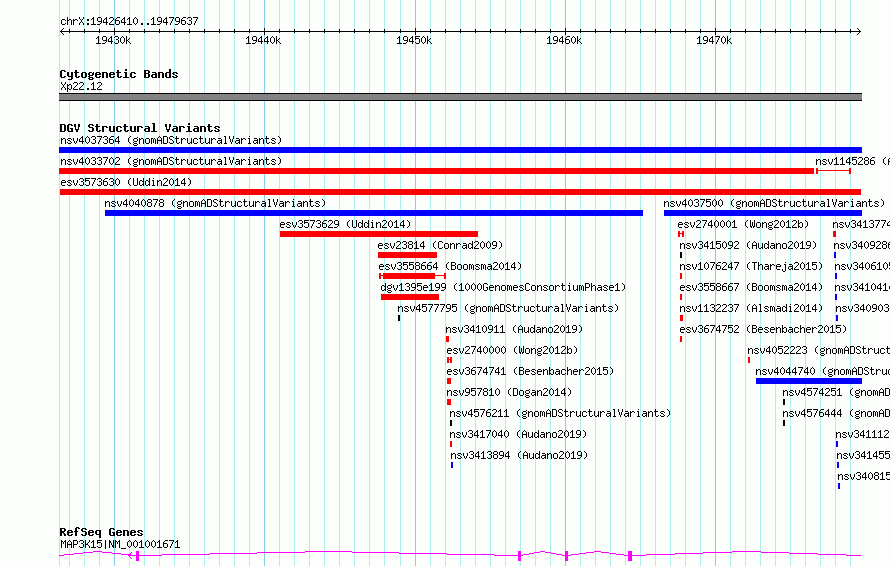
Task: Open esv3558664 (Boomsma2014) label
Action: 450,266
